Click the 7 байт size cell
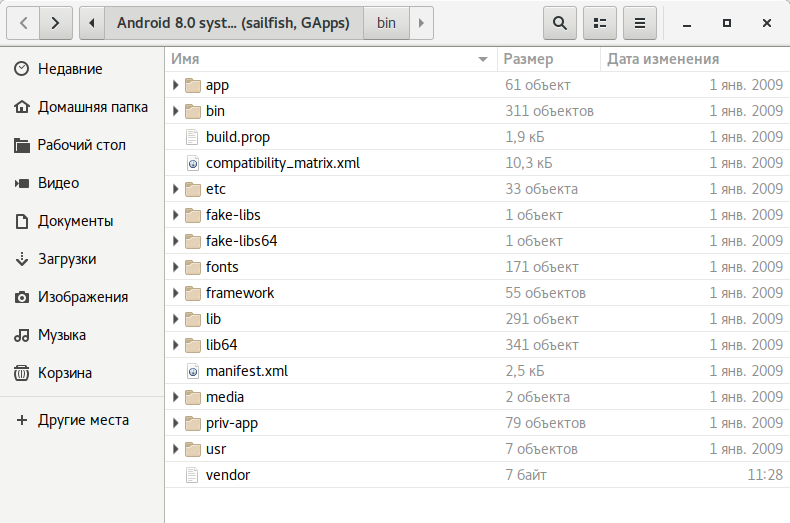The width and height of the screenshot is (790, 523). 525,475
